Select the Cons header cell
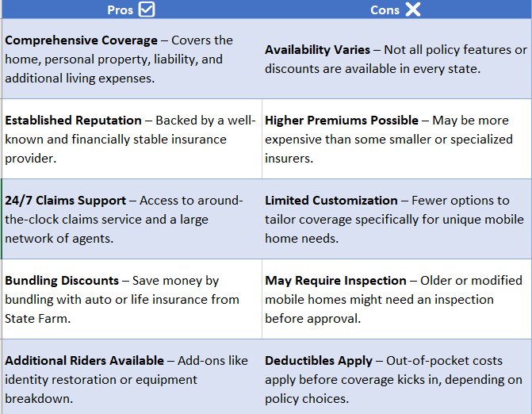The image size is (532, 414). 396,10
